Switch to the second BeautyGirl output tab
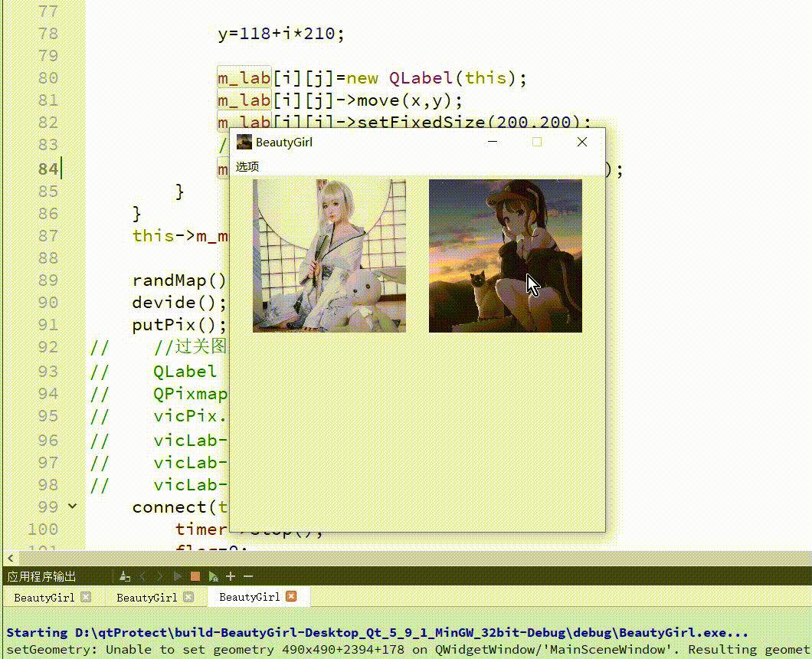This screenshot has width=812, height=659. 146,598
